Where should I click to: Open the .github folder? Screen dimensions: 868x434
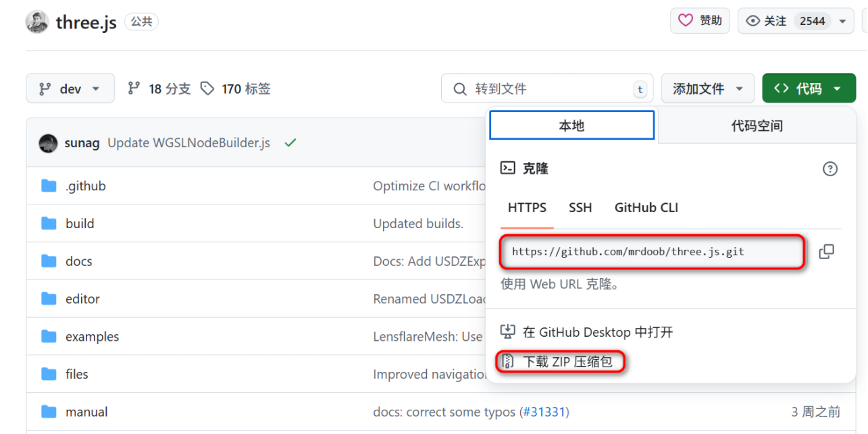tap(86, 186)
